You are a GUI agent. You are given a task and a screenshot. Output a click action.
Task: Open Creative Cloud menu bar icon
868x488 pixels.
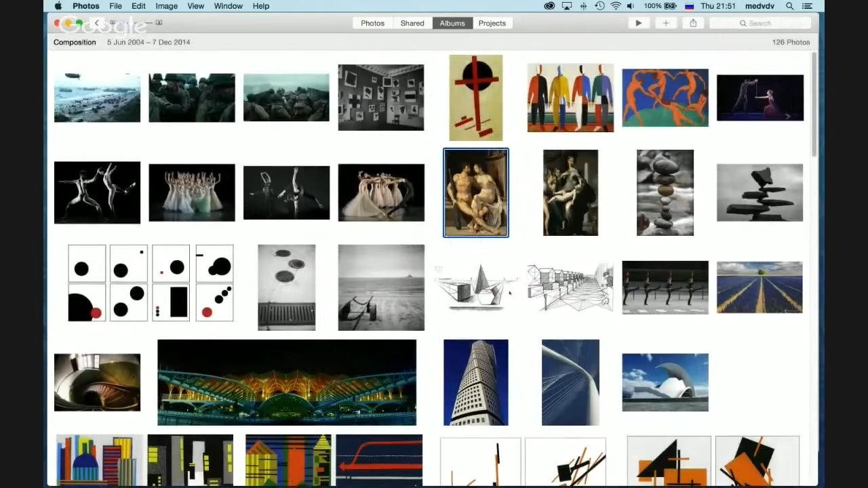click(549, 6)
